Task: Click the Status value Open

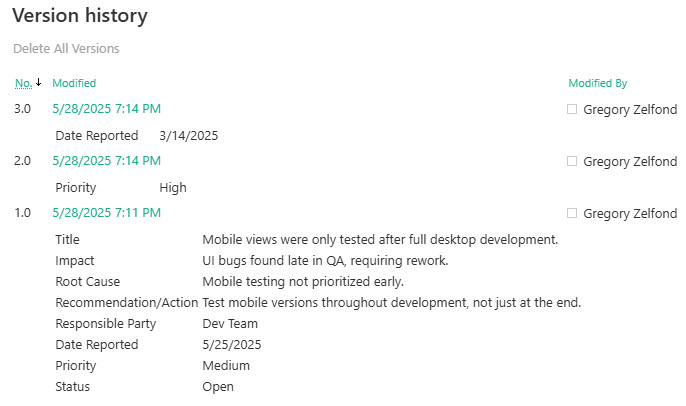Action: [x=218, y=387]
